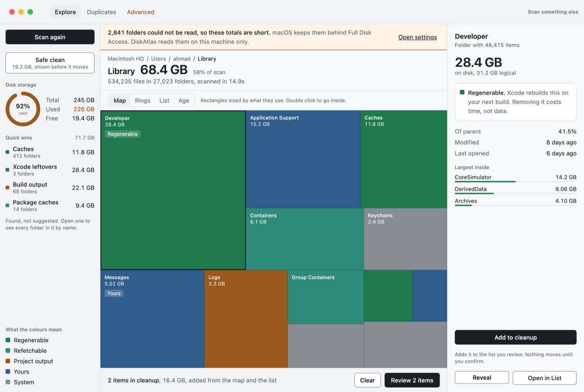
Task: Select the Application Support treemap block
Action: (303, 159)
